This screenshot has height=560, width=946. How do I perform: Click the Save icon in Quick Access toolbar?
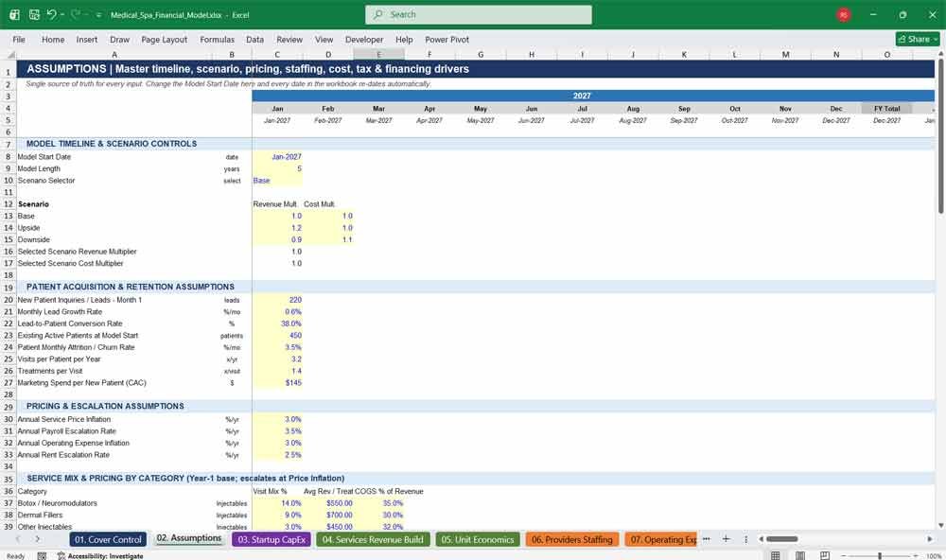click(34, 14)
